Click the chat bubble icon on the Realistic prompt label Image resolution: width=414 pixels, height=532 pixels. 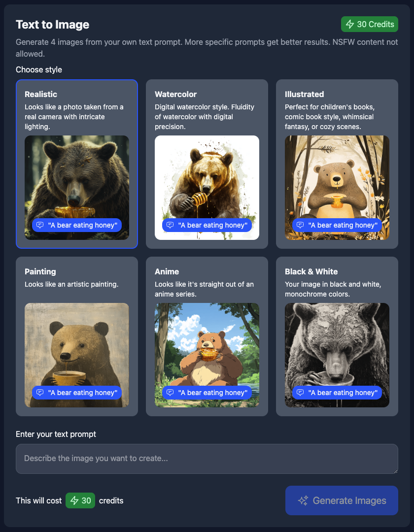pos(40,225)
